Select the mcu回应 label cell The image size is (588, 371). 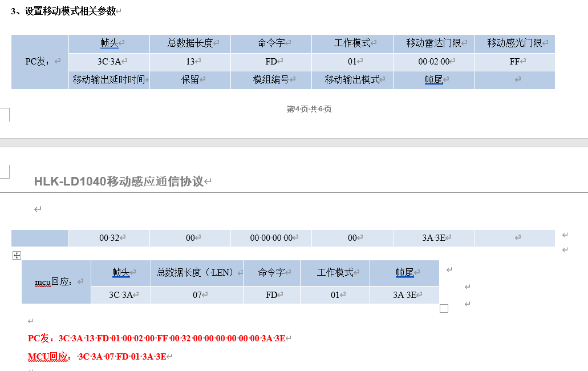[56, 281]
